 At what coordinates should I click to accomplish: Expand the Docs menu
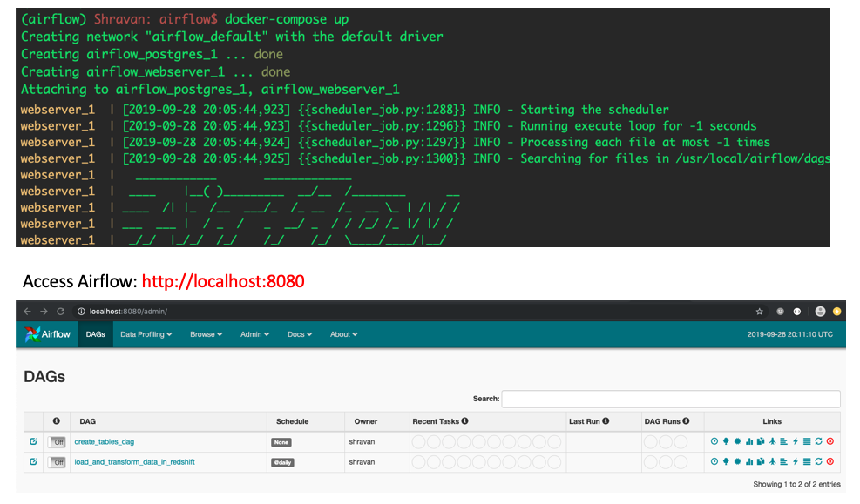tap(300, 334)
